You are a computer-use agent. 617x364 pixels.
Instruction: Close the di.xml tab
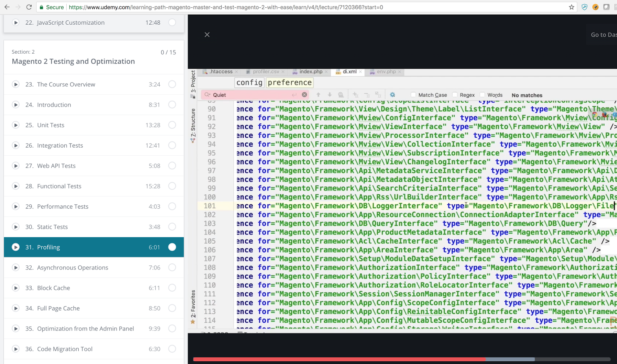(x=361, y=72)
